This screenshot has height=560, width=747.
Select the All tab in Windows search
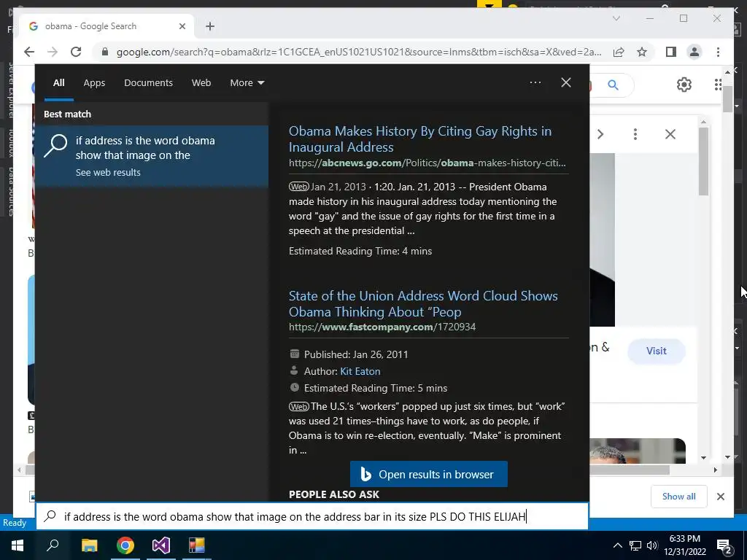tap(58, 83)
